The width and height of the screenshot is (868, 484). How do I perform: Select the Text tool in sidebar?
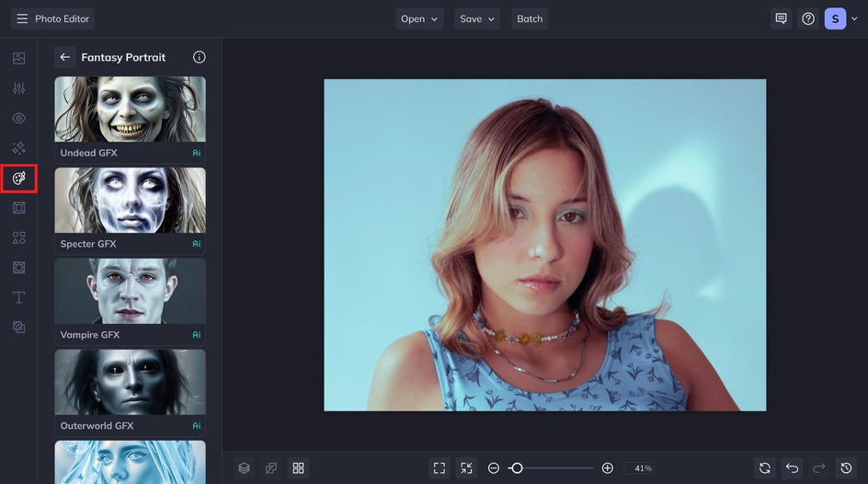tap(18, 297)
